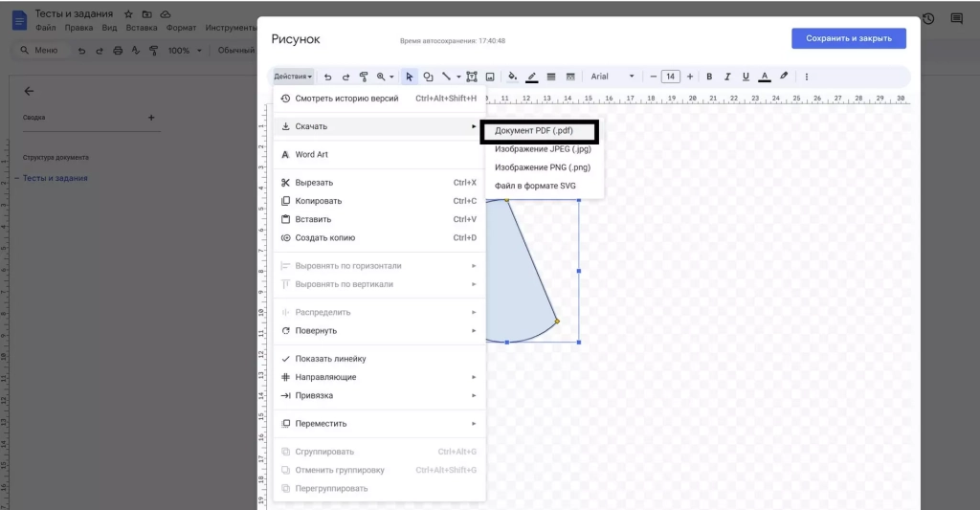Click the Border weight icon
Viewport: 980px width, 510px height.
point(552,77)
